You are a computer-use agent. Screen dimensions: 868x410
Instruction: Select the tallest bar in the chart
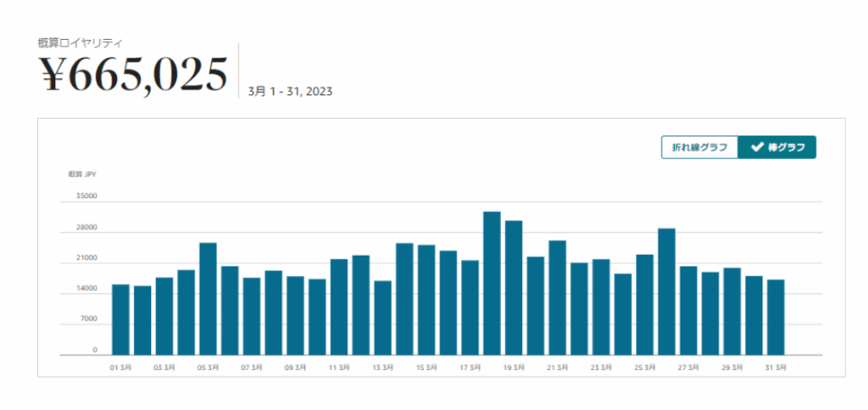[492, 283]
